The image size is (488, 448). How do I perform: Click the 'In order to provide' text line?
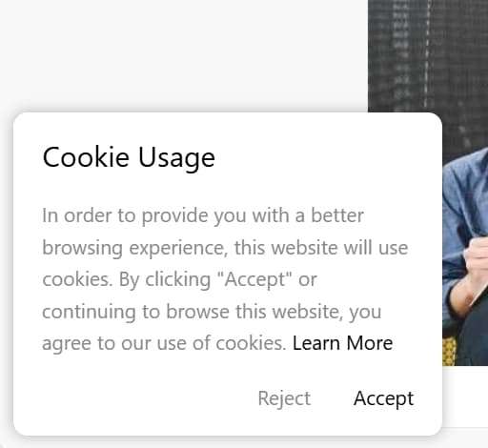click(203, 215)
